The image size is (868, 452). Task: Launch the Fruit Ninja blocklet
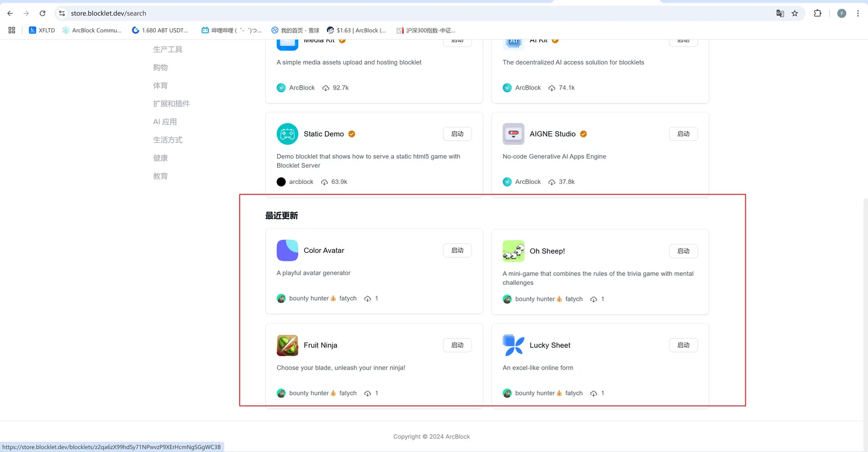457,345
